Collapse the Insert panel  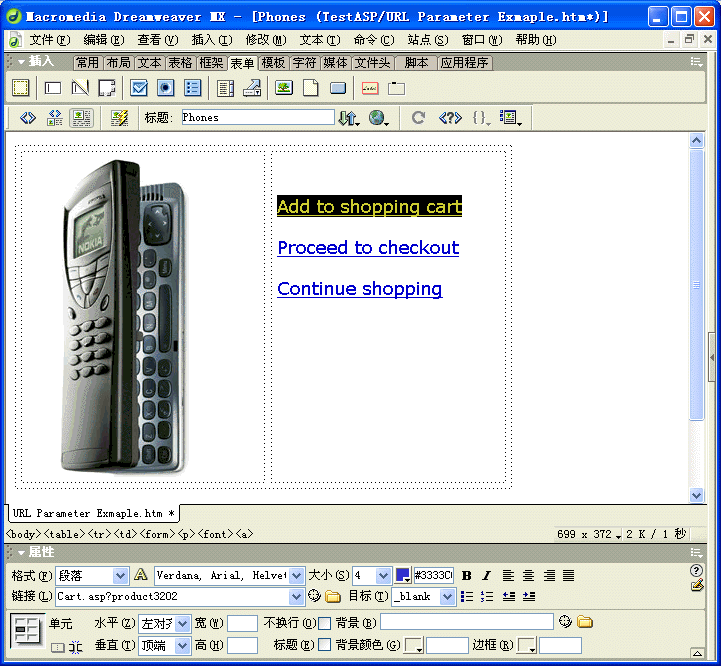pos(21,61)
